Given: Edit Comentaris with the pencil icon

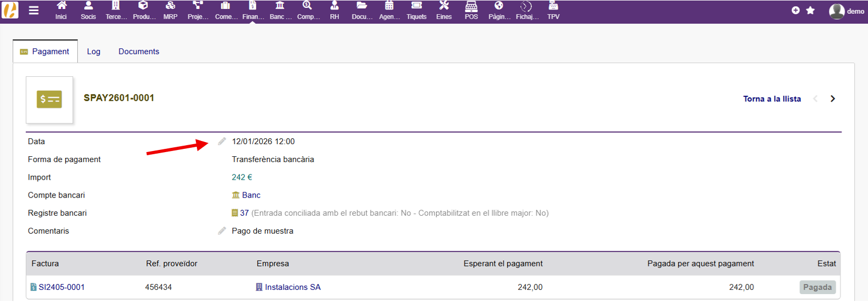Looking at the screenshot, I should [222, 231].
